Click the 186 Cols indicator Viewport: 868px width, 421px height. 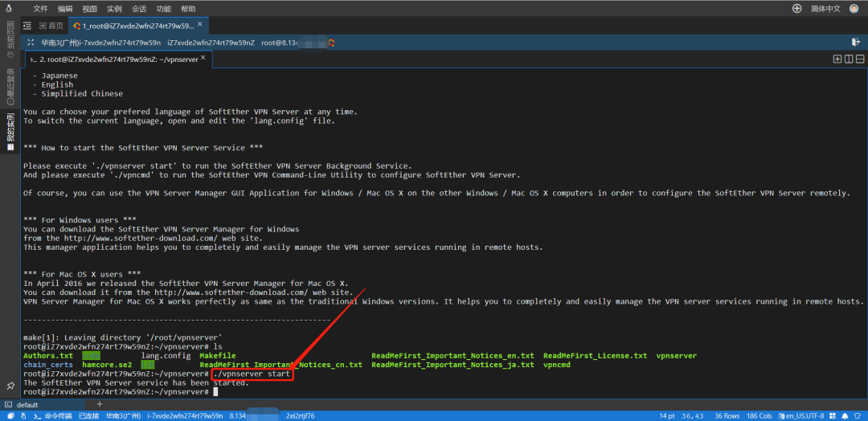click(x=759, y=415)
